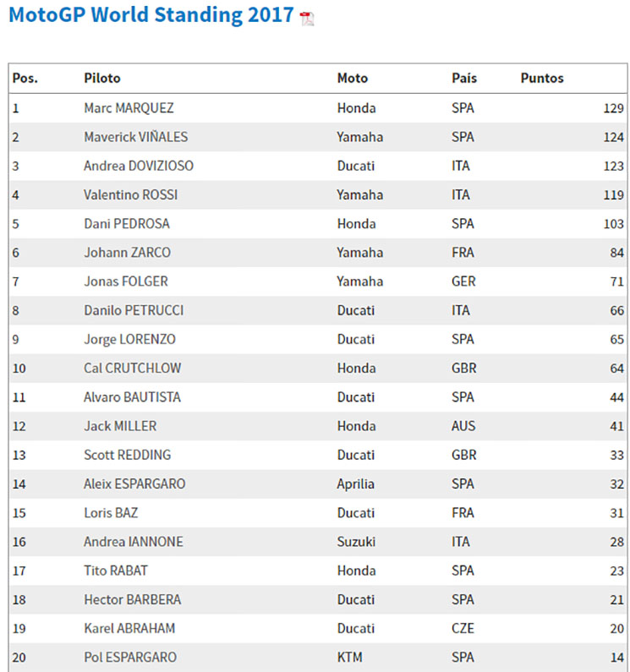630x672 pixels.
Task: Click the CZE country cell for Karel ABRAHAM
Action: click(x=463, y=629)
